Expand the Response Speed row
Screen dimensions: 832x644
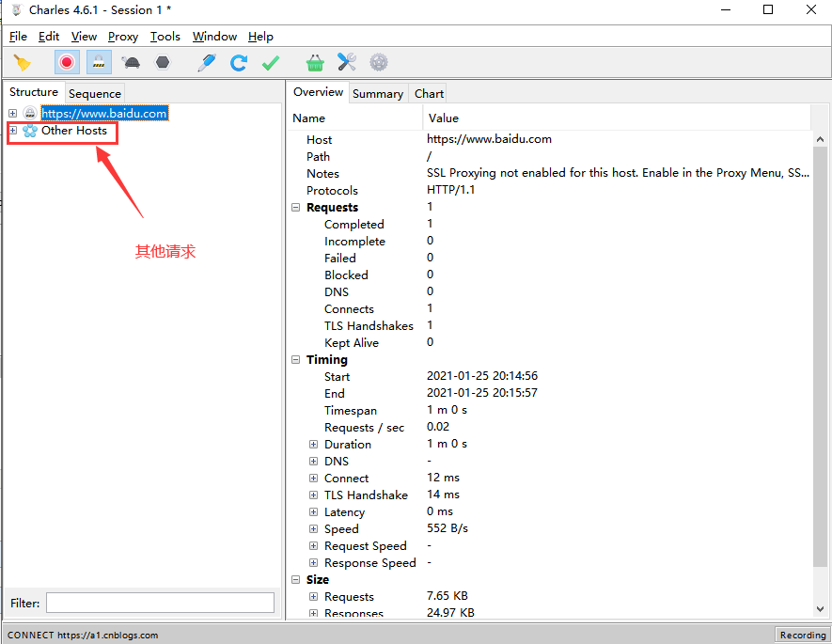(x=314, y=563)
